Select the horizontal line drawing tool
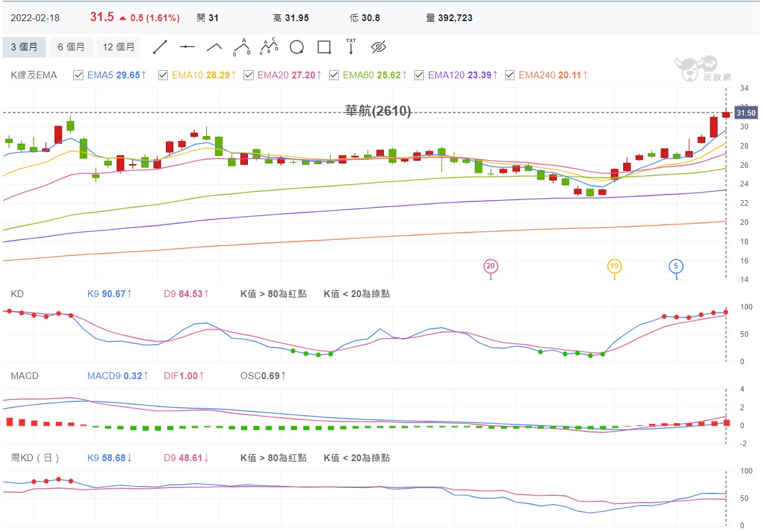The width and height of the screenshot is (763, 532). tap(188, 47)
